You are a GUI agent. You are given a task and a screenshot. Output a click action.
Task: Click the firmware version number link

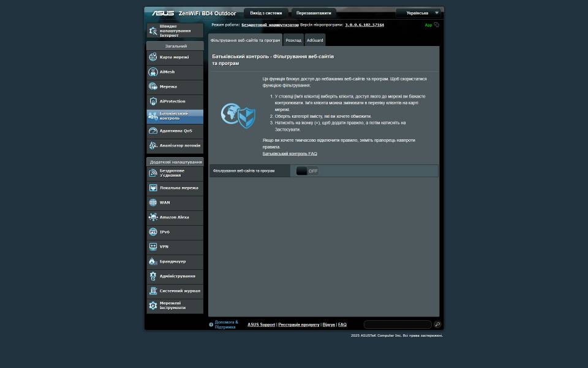click(x=364, y=25)
